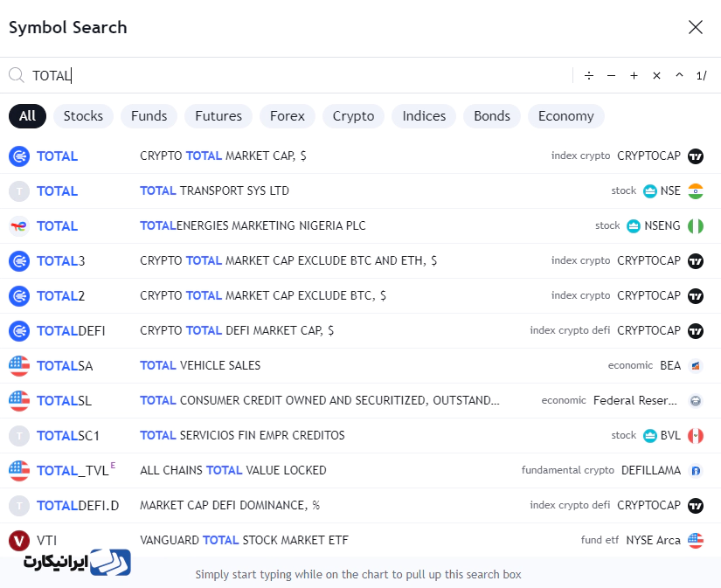The height and width of the screenshot is (588, 721).
Task: Click crypto icon next to TOTALDEFI
Action: pyautogui.click(x=19, y=331)
